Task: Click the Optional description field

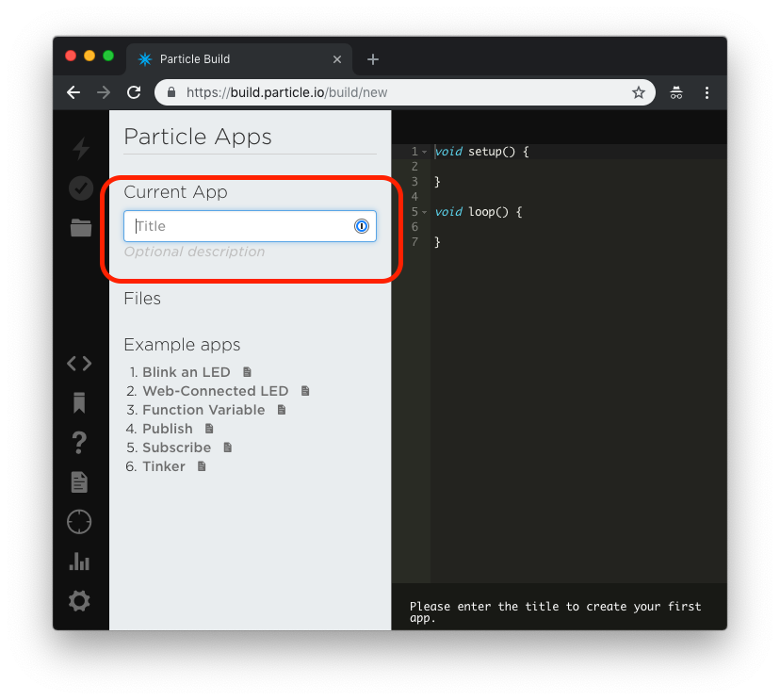Action: click(195, 252)
